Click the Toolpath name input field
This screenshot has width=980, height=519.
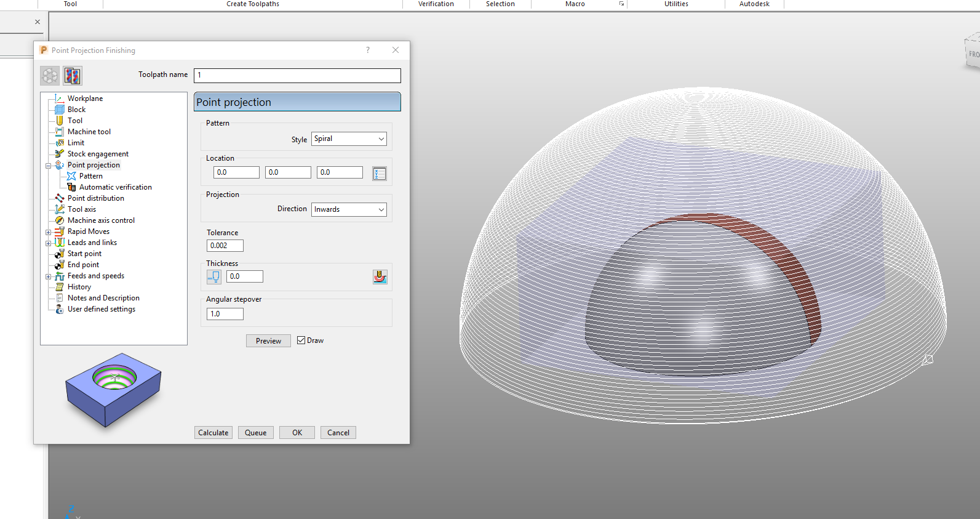click(x=297, y=75)
